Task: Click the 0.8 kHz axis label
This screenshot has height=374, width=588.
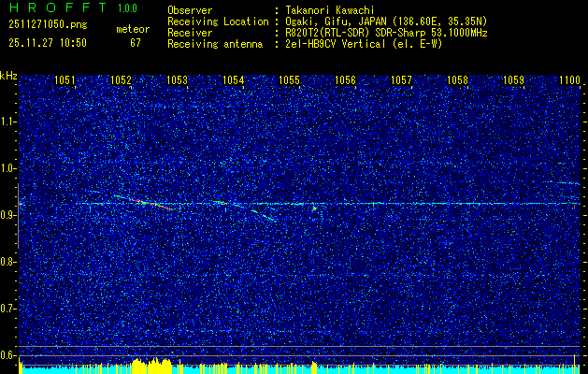Action: (x=7, y=262)
